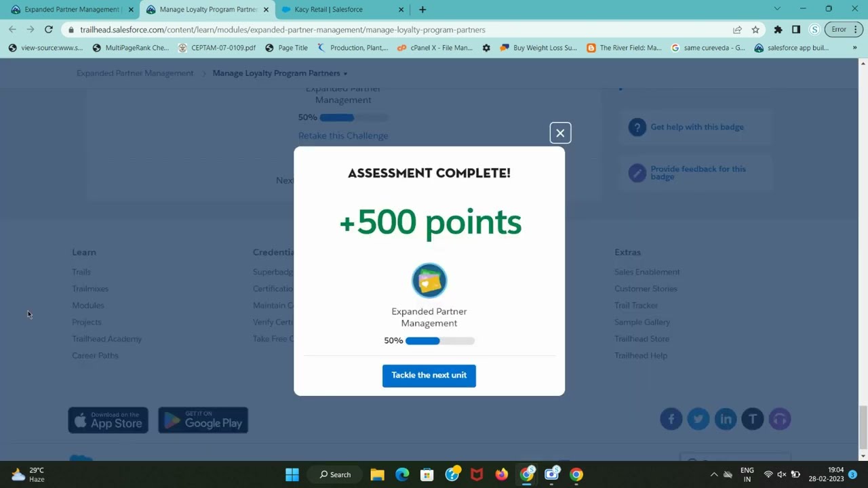Open the Trailhead Store footer link
This screenshot has width=868, height=488.
click(642, 339)
